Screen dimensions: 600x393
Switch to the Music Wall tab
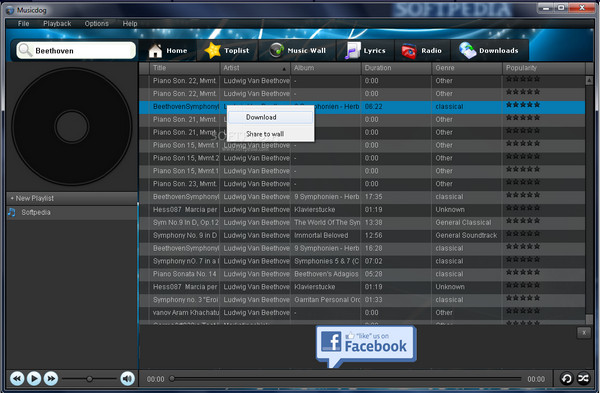click(x=298, y=51)
